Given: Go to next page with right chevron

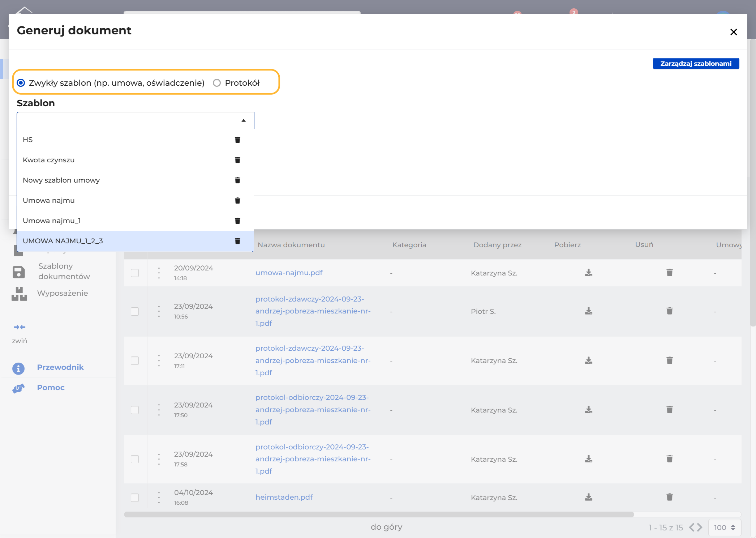Looking at the screenshot, I should (700, 527).
